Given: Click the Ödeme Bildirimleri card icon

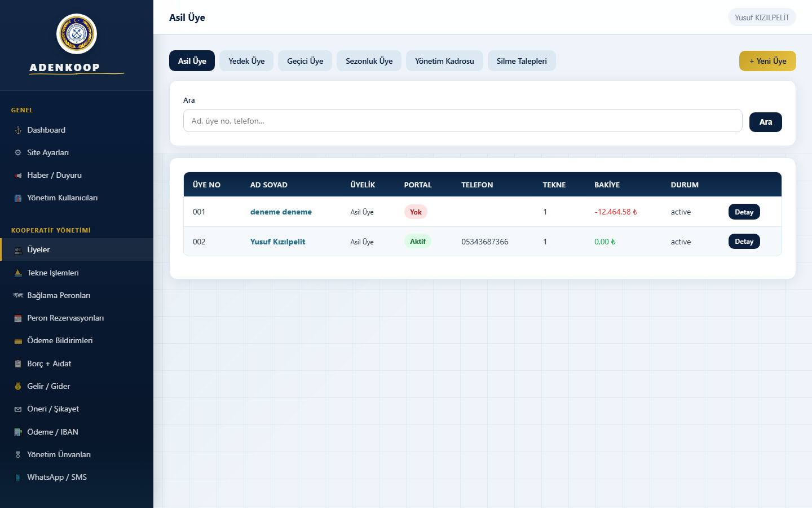Looking at the screenshot, I should click(18, 341).
